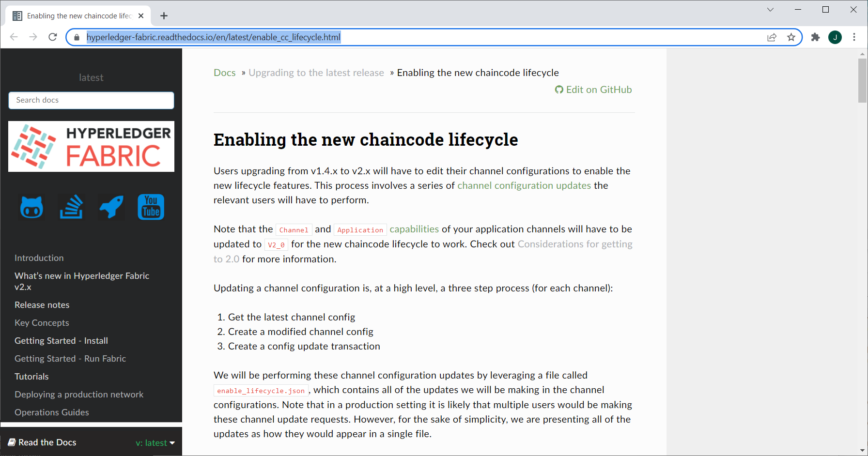Expand the v: latest version selector
This screenshot has height=456, width=868.
[x=155, y=442]
